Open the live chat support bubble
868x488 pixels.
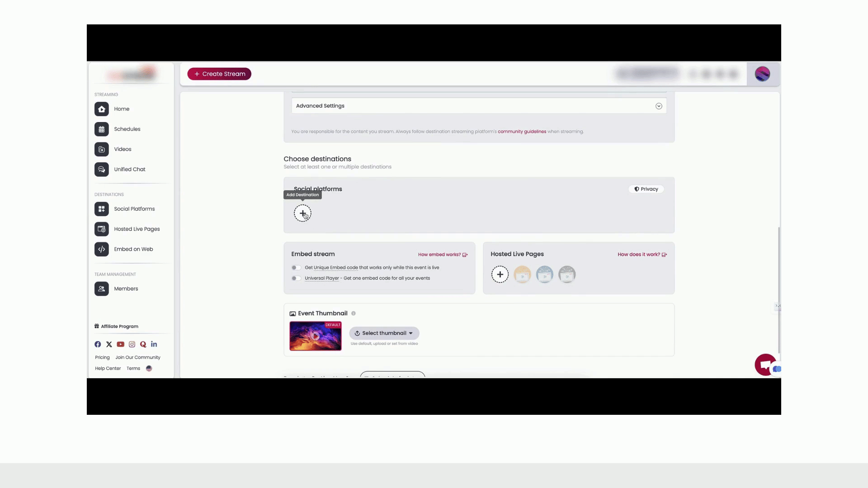(765, 365)
